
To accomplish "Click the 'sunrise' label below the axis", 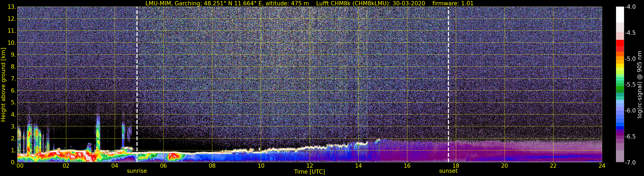I will click(137, 171).
